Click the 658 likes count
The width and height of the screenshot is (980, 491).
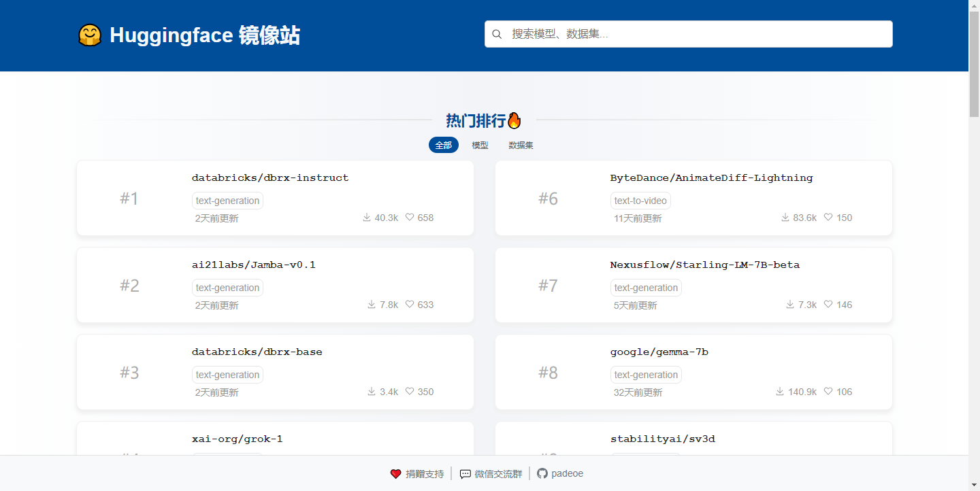(425, 218)
